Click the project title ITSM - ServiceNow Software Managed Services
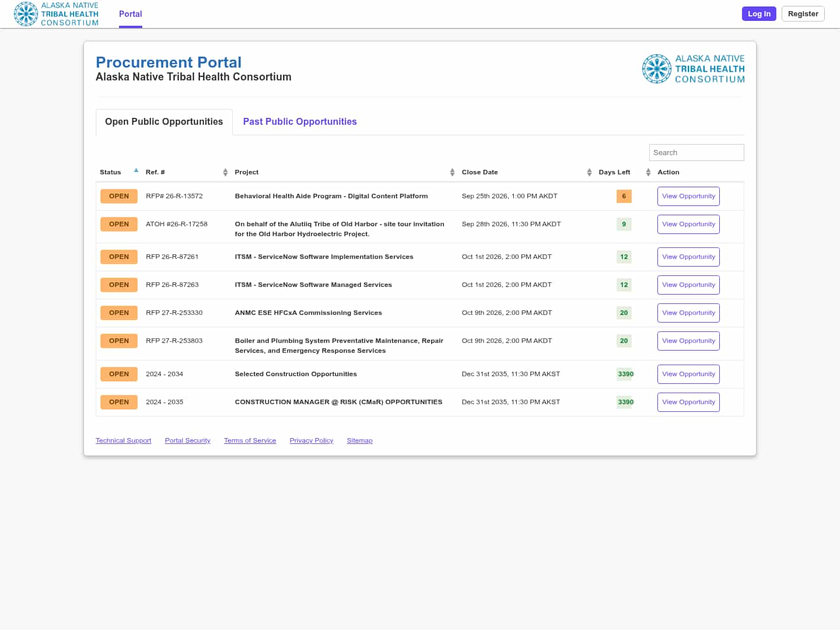Screen dimensions: 840x630 tap(313, 285)
